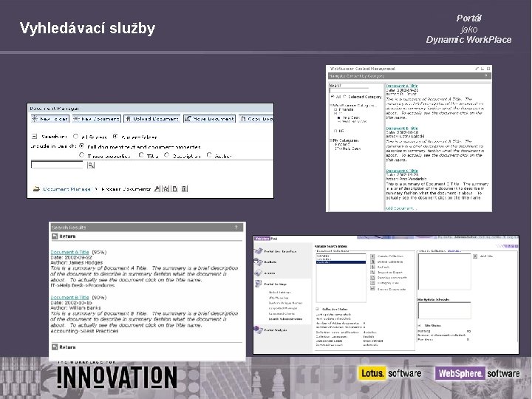Click New Document button in Document Manager
This screenshot has width=532, height=399.
click(x=97, y=119)
